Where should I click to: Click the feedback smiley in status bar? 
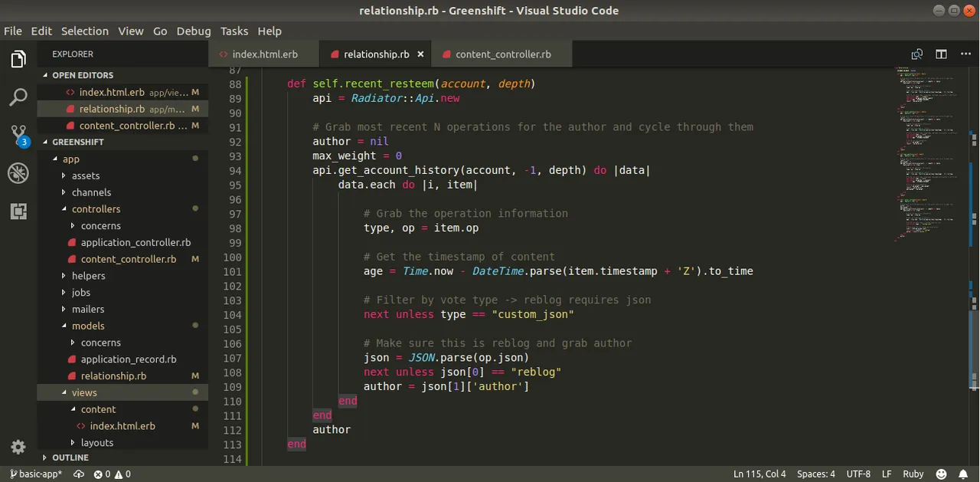(942, 474)
